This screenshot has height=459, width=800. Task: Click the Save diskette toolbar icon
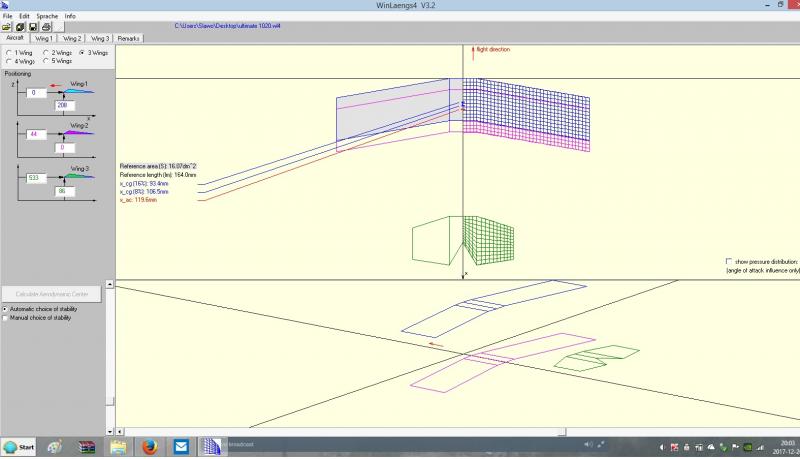pos(32,27)
